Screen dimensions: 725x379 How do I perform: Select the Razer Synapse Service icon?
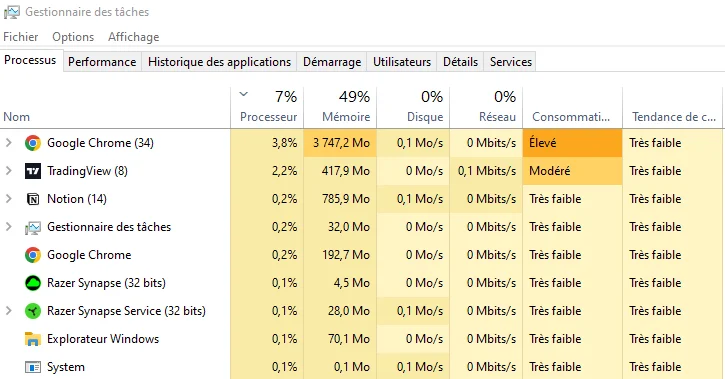point(33,311)
